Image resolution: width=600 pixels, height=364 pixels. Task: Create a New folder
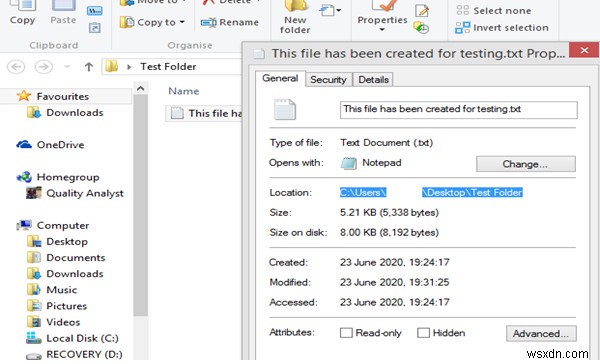[295, 17]
